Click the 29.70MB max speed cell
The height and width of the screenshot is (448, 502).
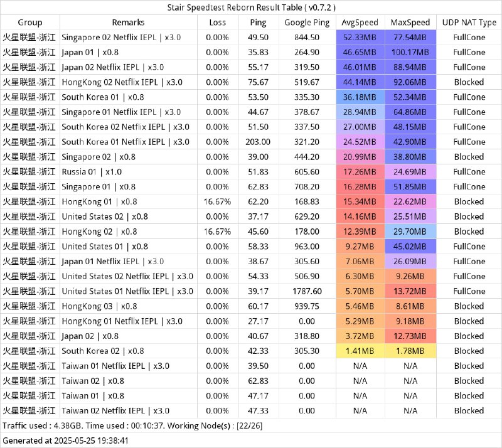[x=410, y=232]
